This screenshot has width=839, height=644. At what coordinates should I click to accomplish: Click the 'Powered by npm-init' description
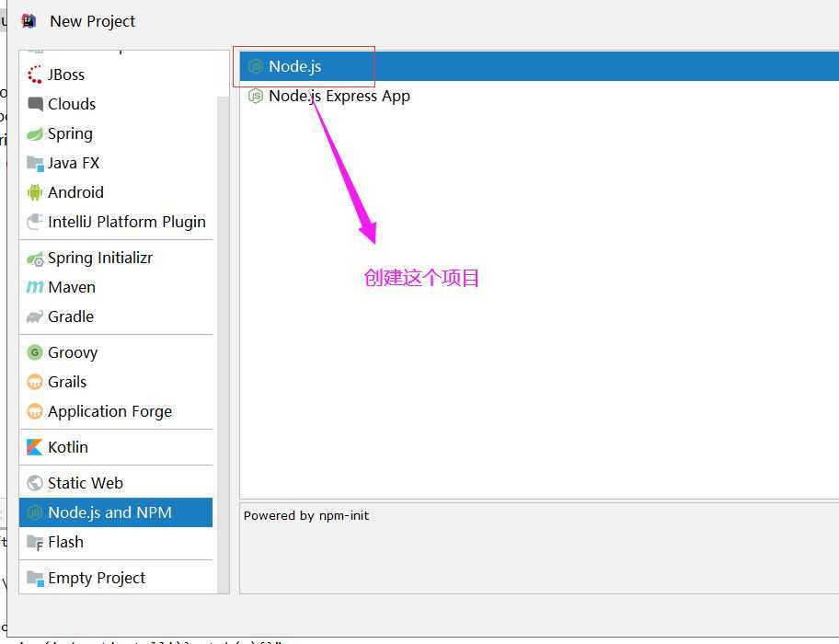(306, 515)
